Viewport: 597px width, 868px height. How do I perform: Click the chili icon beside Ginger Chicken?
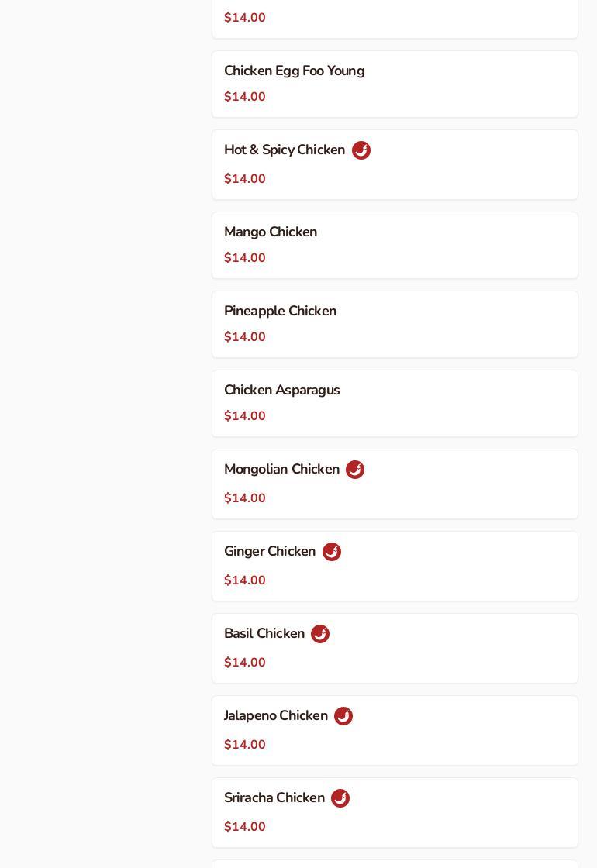[332, 552]
